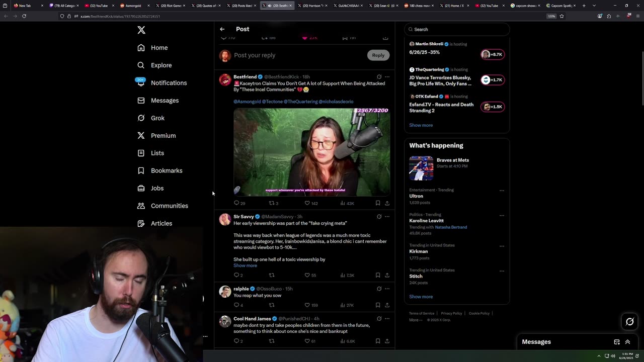Open more options for Stitch trend
Image resolution: width=644 pixels, height=362 pixels.
point(502,270)
